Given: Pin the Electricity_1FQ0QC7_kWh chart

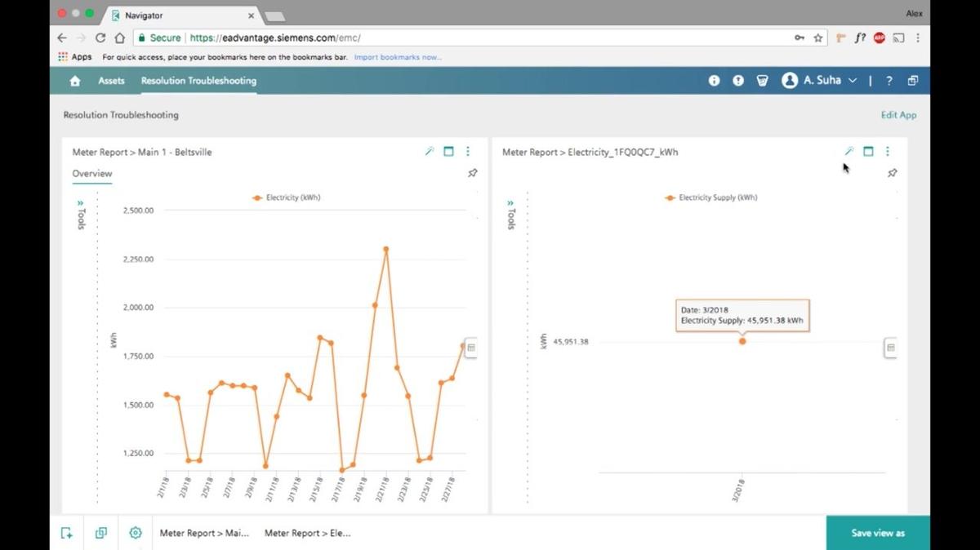Looking at the screenshot, I should click(892, 173).
